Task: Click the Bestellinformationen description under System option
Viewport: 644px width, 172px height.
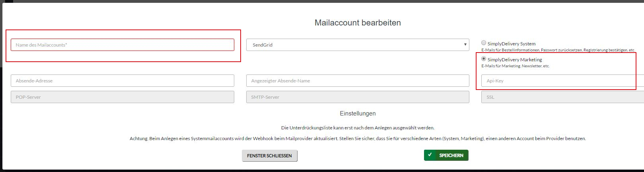Action: [x=558, y=50]
